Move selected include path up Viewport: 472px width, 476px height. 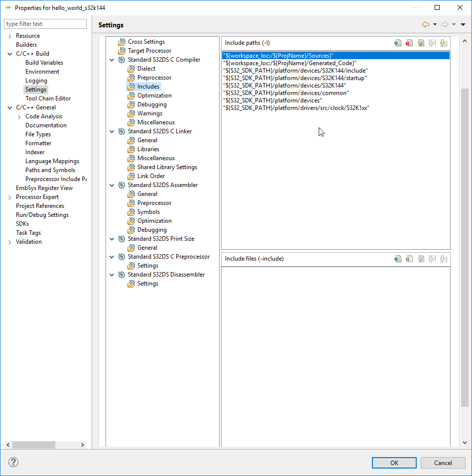432,43
